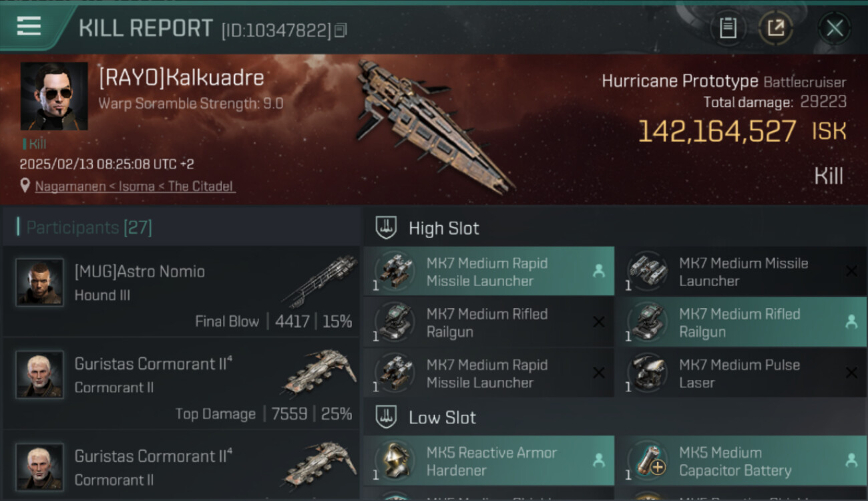The image size is (868, 501).
Task: Click the Kalkuadre pilot portrait
Action: (54, 96)
